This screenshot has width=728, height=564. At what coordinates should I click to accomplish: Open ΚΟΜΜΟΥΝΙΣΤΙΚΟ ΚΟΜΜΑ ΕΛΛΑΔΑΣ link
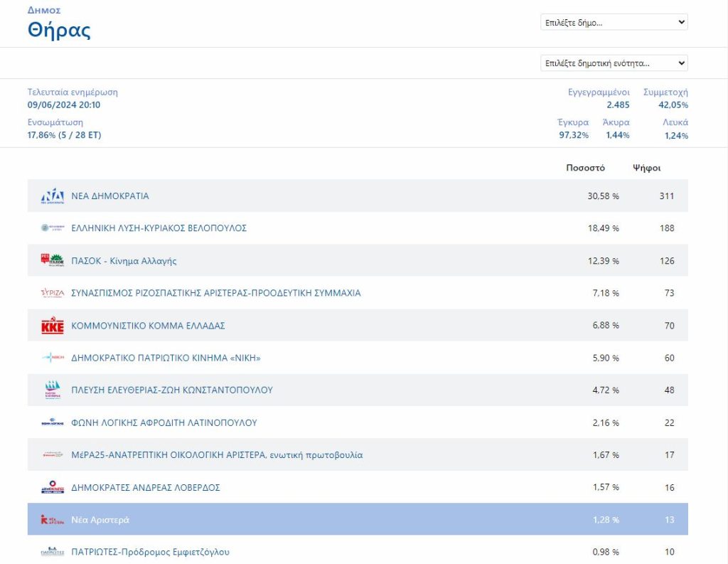pos(148,325)
